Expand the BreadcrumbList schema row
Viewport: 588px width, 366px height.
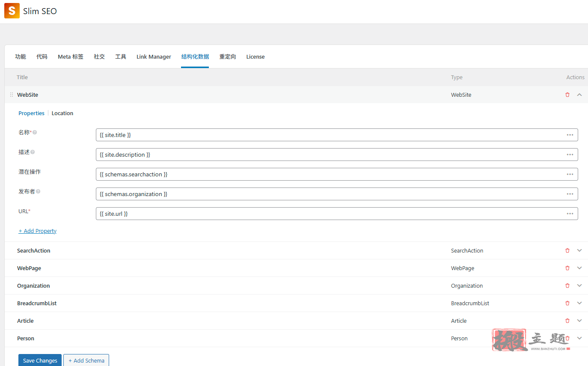[580, 303]
